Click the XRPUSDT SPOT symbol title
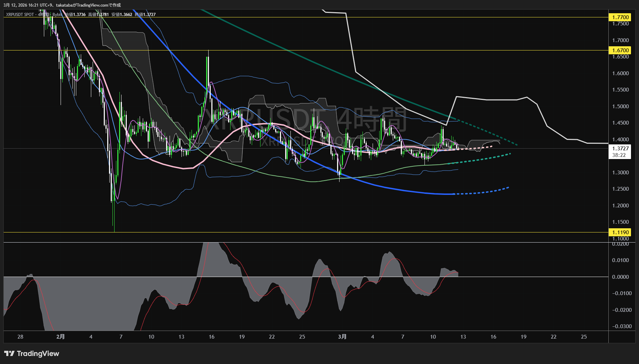Screen dimensions: 639x364 pos(20,15)
